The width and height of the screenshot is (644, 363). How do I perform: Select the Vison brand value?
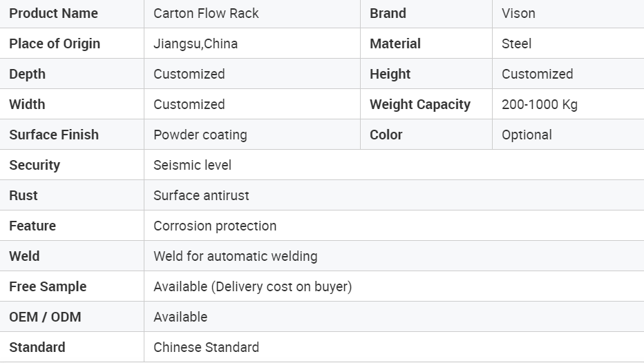point(518,14)
